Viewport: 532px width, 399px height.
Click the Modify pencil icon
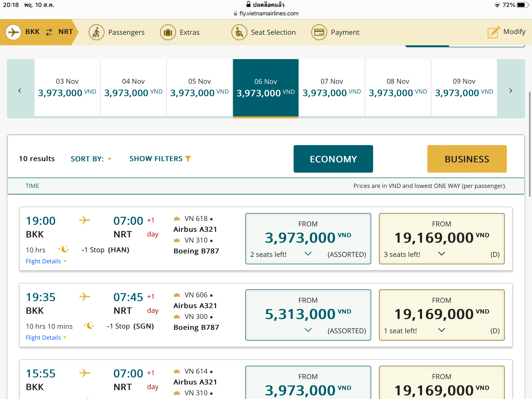click(x=494, y=32)
